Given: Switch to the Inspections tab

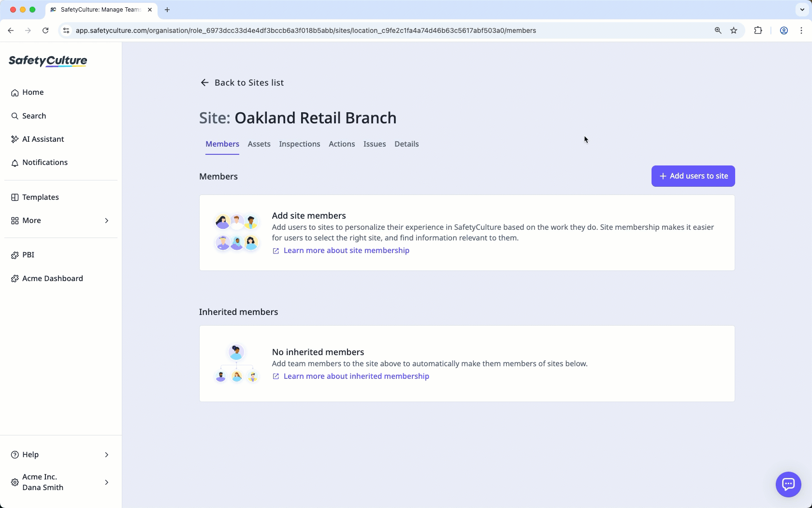Looking at the screenshot, I should 300,144.
